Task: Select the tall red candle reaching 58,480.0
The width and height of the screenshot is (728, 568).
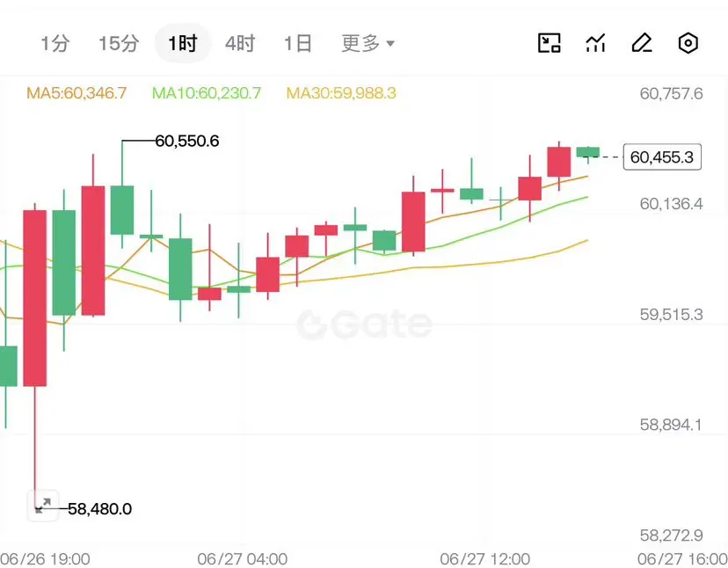Action: point(35,297)
